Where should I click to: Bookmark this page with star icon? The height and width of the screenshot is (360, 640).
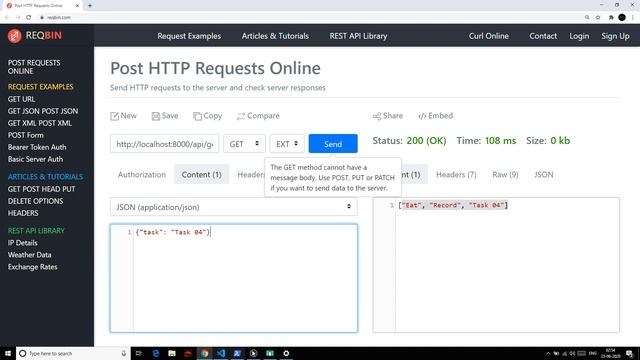(598, 17)
